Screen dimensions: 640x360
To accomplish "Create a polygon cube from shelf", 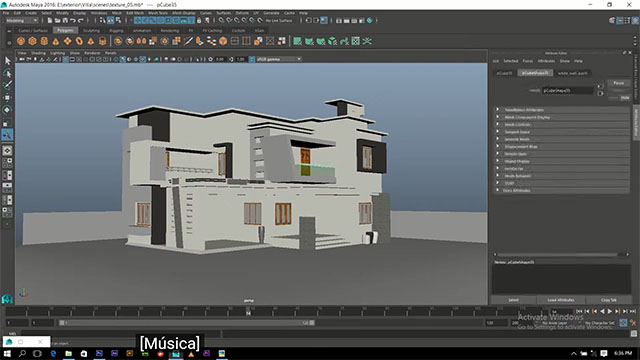I will [x=32, y=41].
